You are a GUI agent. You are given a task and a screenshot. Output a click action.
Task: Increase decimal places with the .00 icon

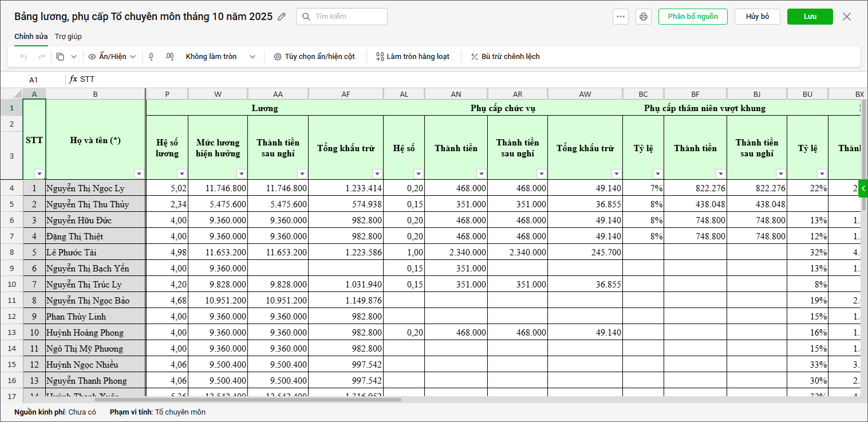[x=169, y=57]
